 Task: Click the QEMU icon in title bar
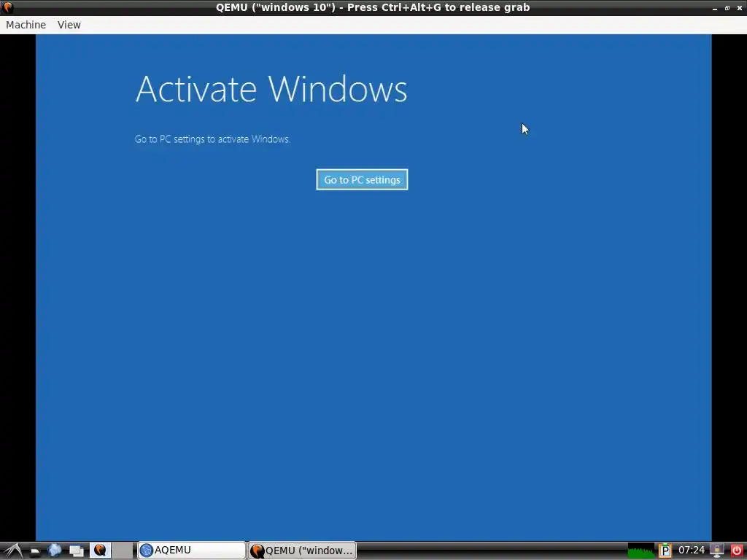7,7
